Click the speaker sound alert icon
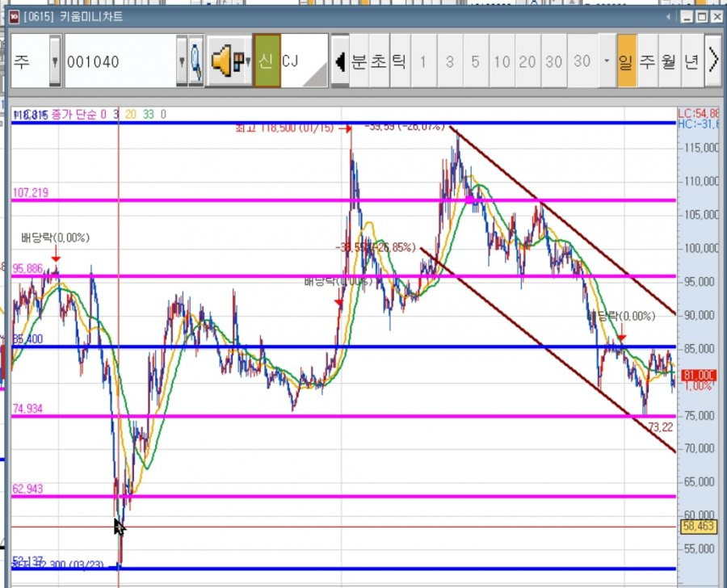This screenshot has width=727, height=588. (x=221, y=61)
